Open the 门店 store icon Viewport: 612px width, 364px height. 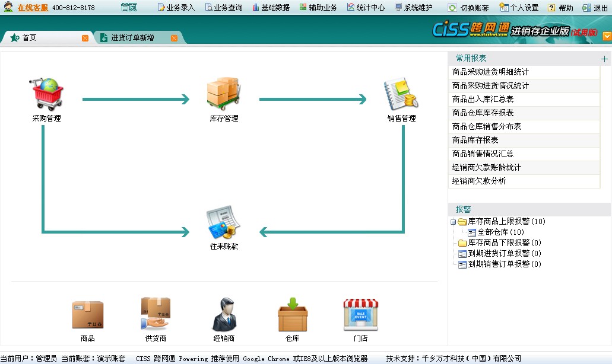(x=360, y=315)
